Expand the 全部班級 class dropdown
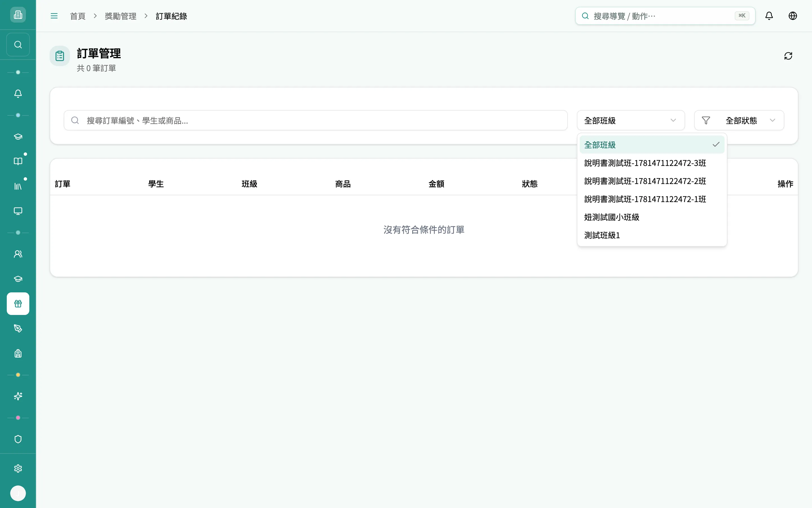Viewport: 812px width, 508px height. click(x=630, y=120)
